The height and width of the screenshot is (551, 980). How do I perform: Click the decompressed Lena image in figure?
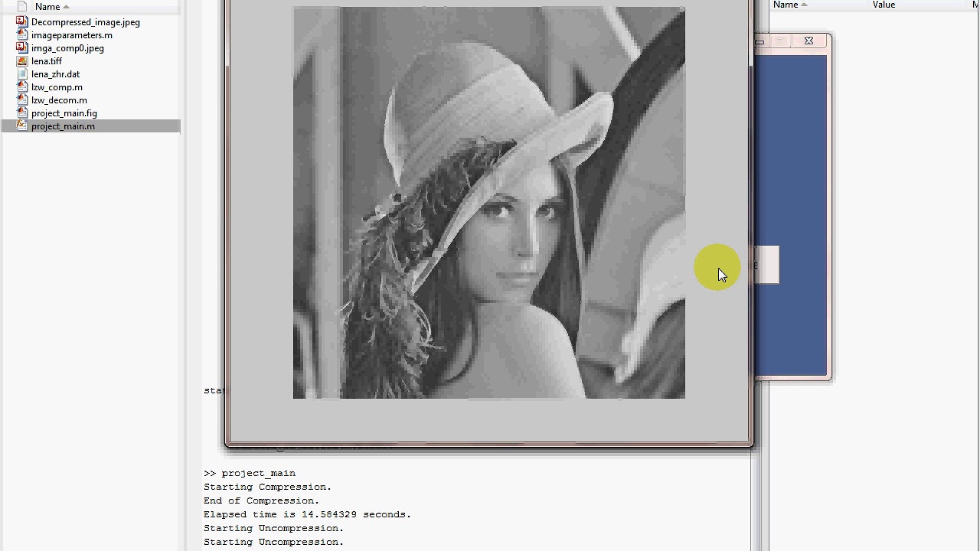point(489,203)
